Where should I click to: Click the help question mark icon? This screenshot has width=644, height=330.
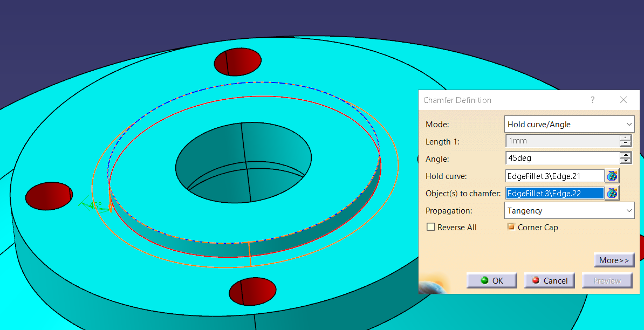click(x=592, y=100)
